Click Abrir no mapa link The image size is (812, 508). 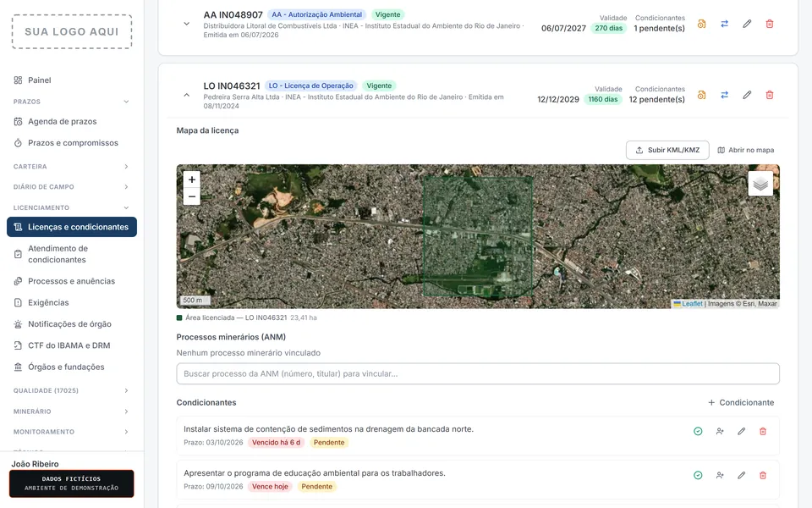point(746,150)
